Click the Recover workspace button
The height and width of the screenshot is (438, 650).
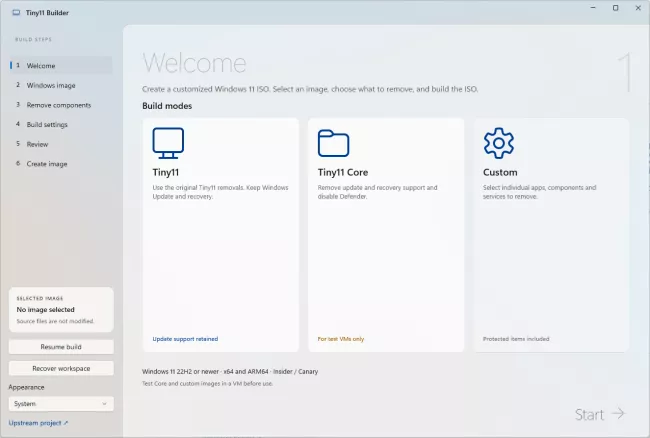coord(61,368)
